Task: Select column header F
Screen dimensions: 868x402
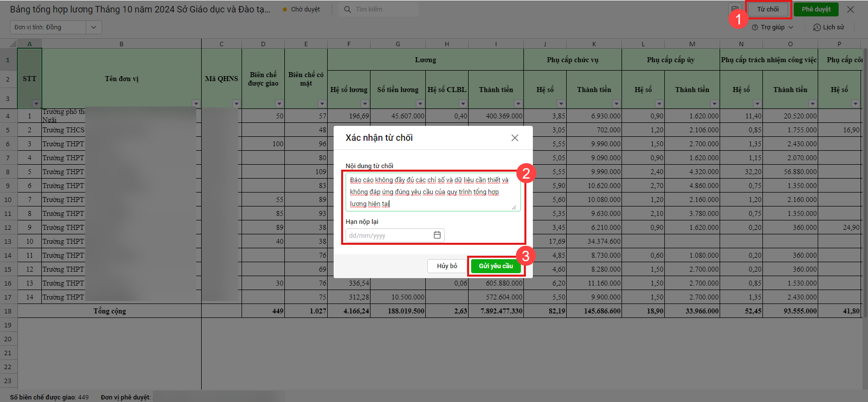Action: coord(349,44)
